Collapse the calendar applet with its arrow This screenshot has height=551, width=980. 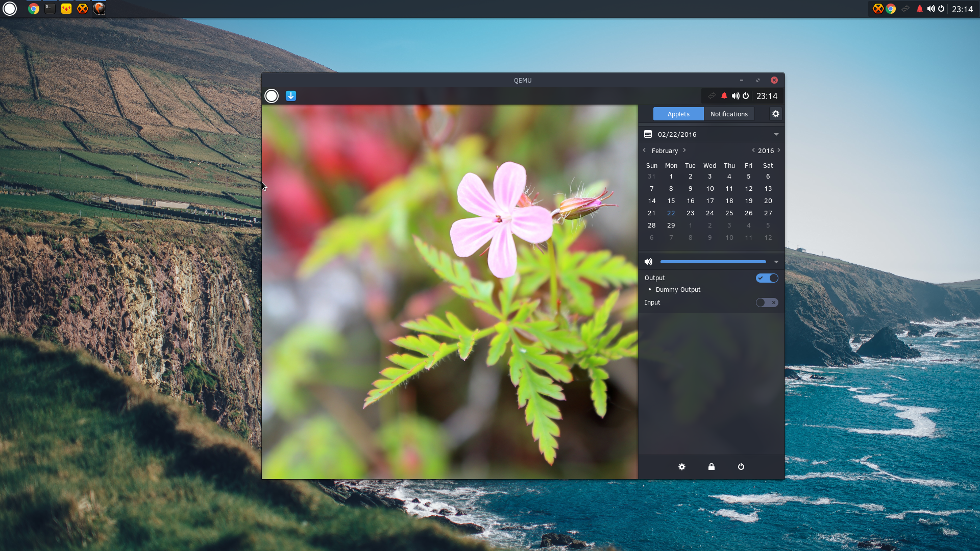tap(776, 134)
